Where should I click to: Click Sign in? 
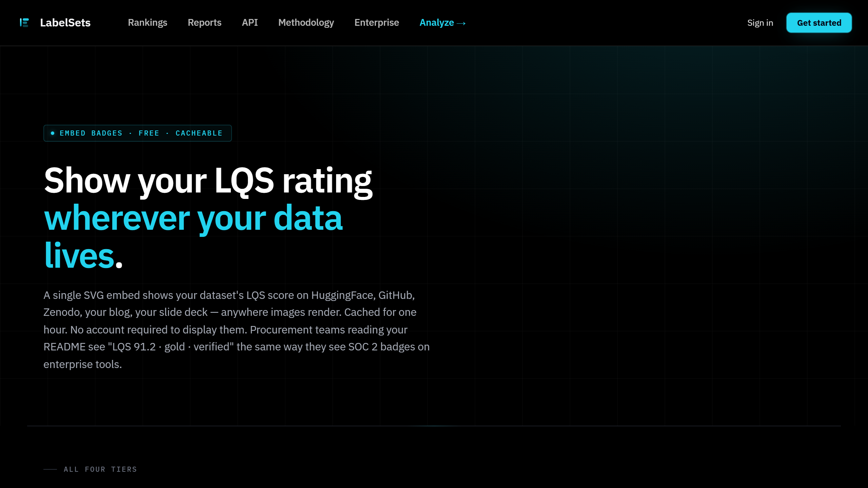[x=760, y=23]
